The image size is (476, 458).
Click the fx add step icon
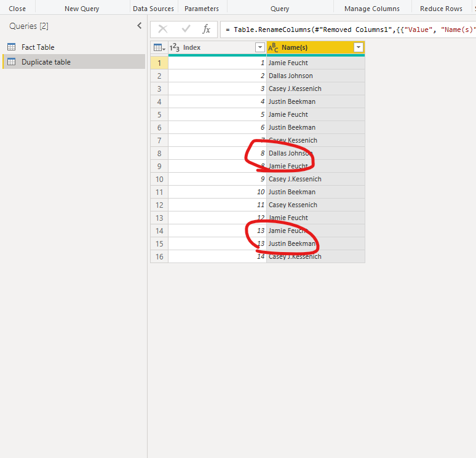[x=207, y=29]
